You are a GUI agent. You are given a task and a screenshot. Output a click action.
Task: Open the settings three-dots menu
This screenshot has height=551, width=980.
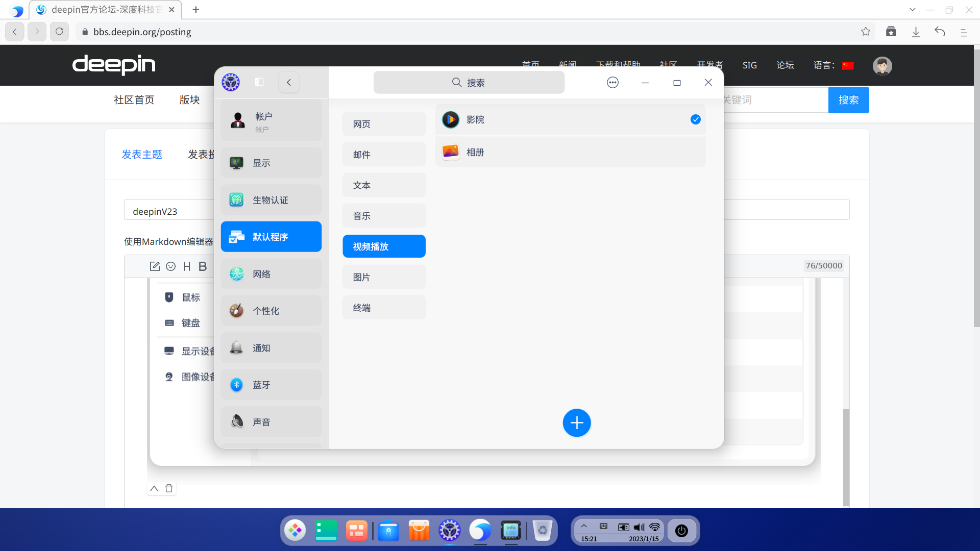612,82
